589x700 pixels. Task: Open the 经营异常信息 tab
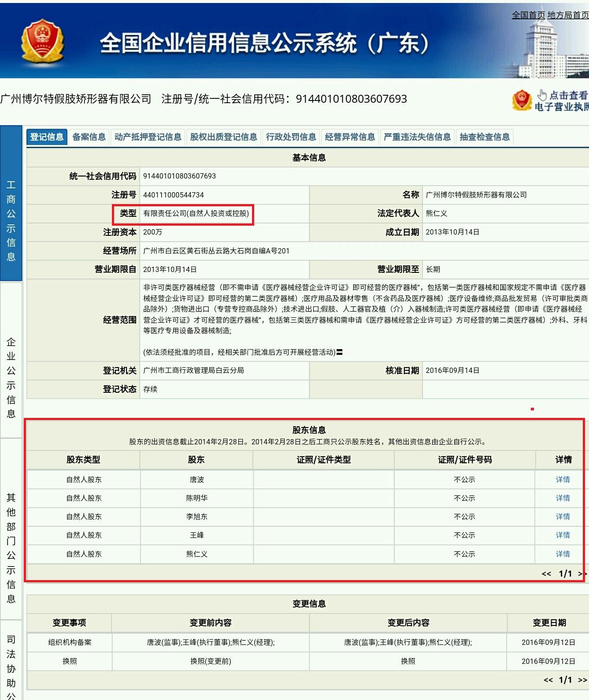(350, 137)
